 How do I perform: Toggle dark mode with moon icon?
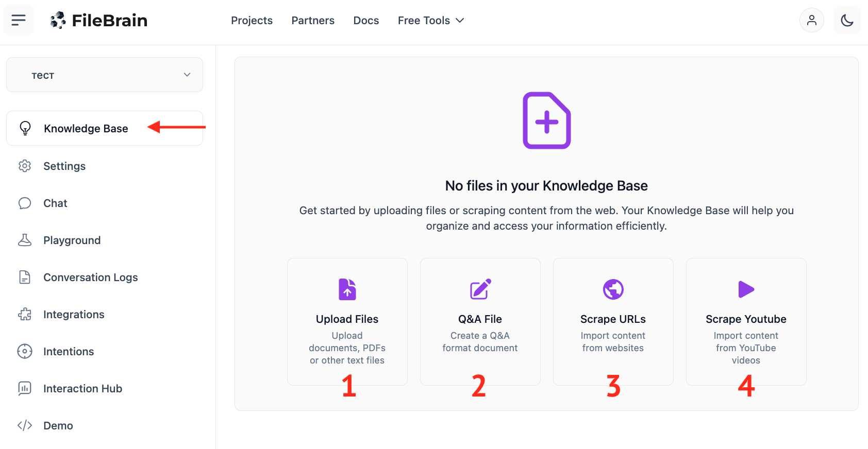point(847,20)
